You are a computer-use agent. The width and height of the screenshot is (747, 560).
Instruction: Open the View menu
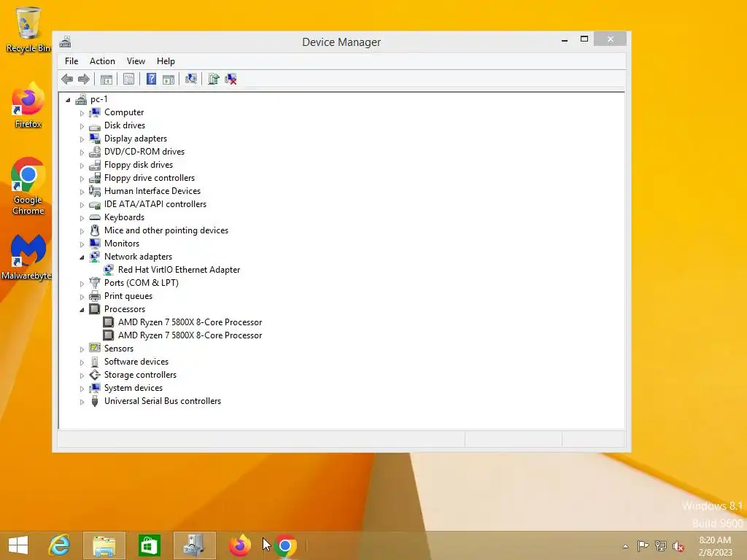click(136, 61)
